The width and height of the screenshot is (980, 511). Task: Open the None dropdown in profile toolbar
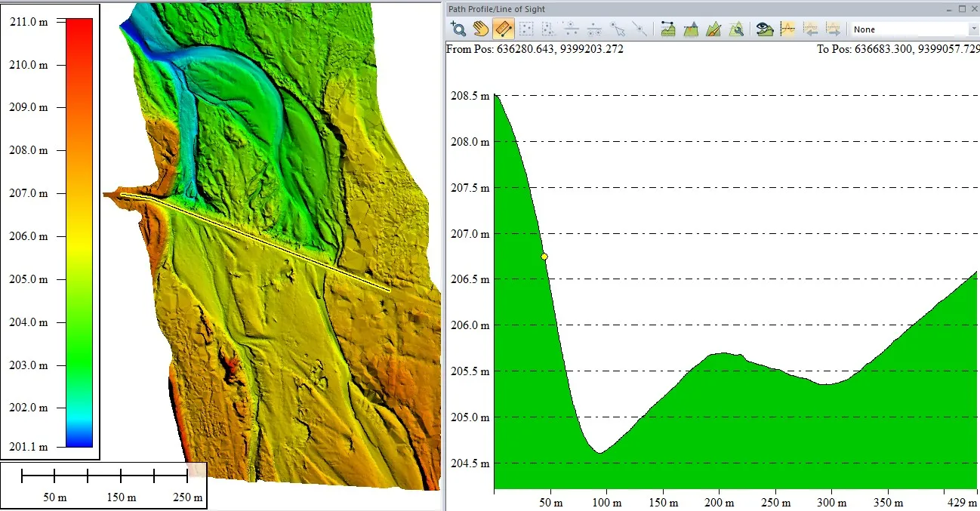pos(914,29)
